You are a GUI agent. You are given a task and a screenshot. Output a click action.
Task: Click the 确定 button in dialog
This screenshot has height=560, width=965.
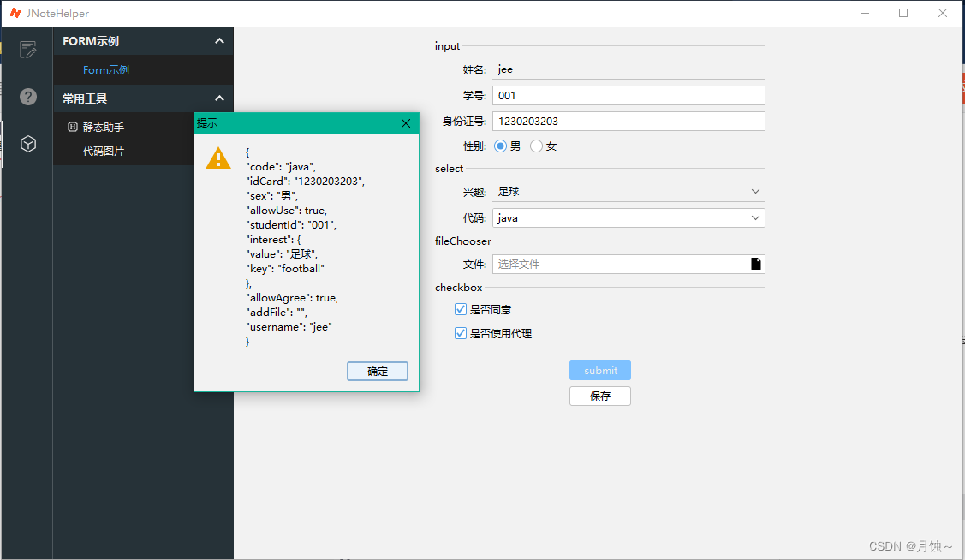click(x=378, y=371)
